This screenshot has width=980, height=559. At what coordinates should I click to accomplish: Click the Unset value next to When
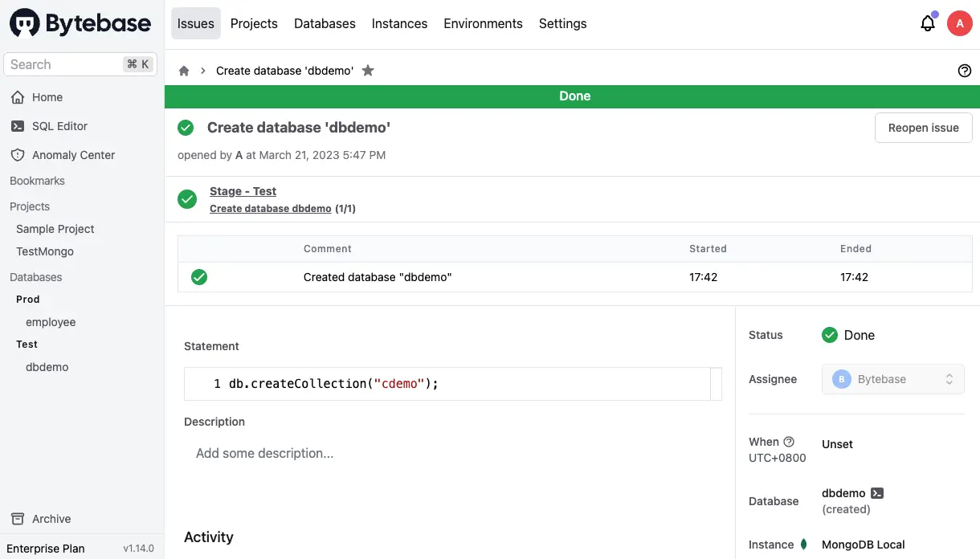[x=837, y=444]
